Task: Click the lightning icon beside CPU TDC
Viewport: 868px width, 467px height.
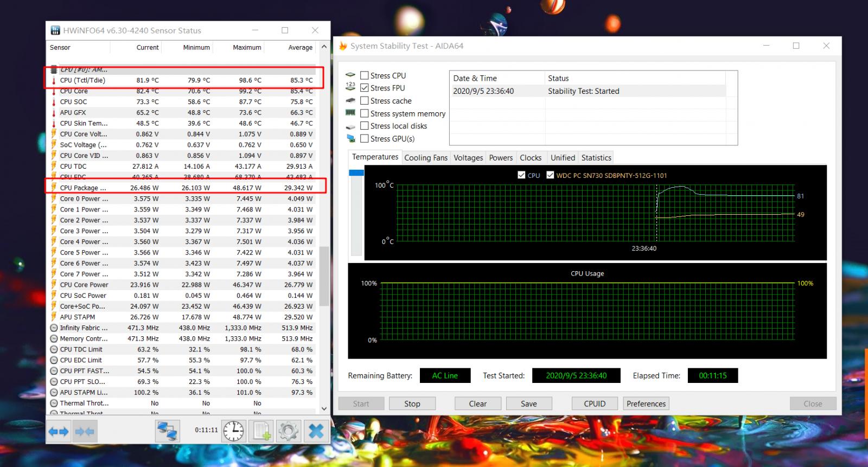Action: click(54, 167)
